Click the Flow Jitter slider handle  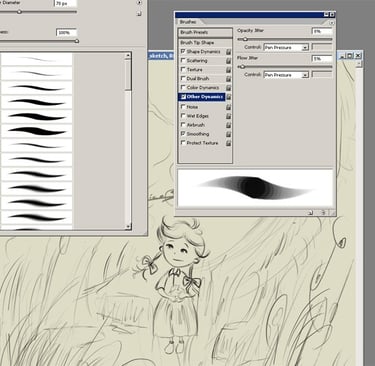(x=243, y=67)
